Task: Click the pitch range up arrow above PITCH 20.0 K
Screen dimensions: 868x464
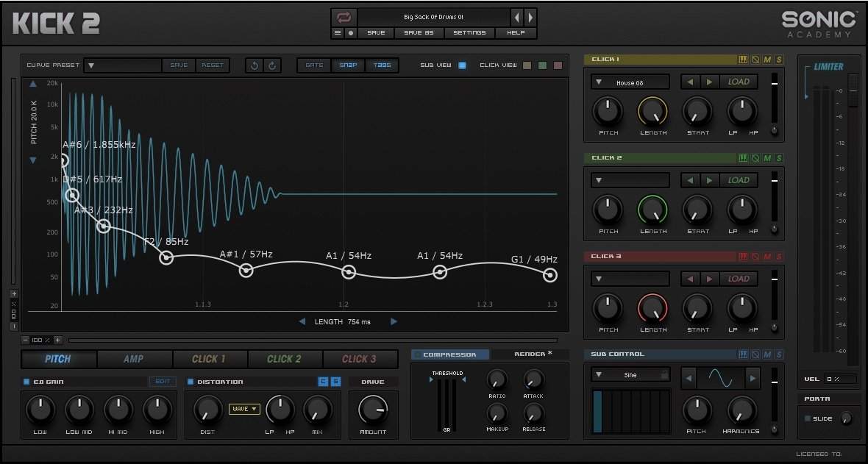Action: [33, 84]
